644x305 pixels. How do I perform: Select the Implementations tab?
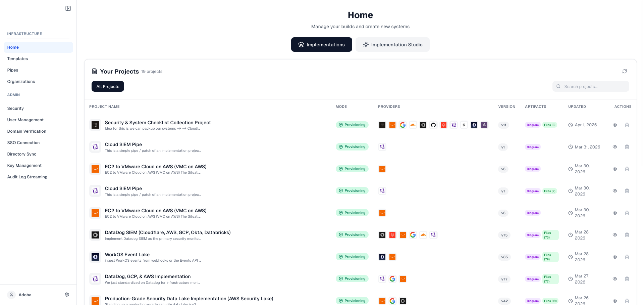pyautogui.click(x=321, y=44)
